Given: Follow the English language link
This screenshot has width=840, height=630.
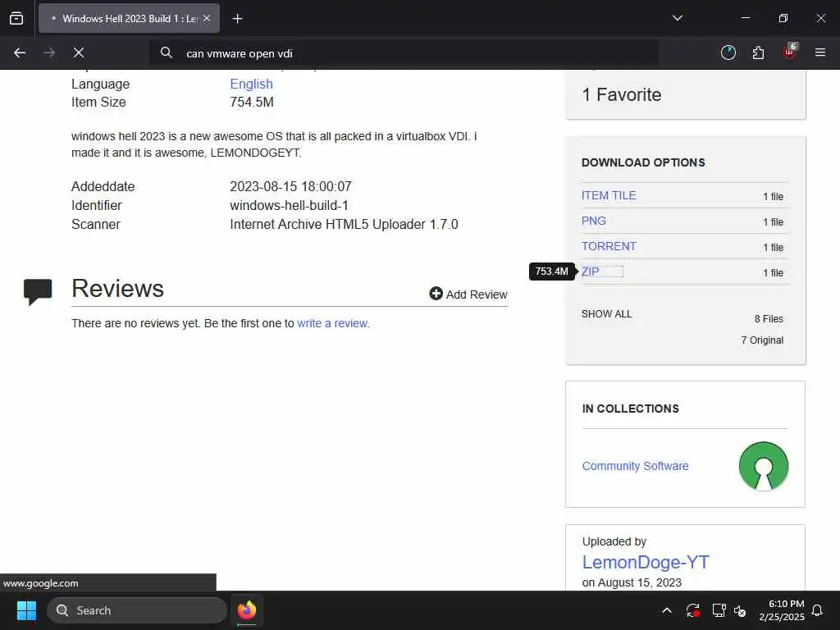Looking at the screenshot, I should point(251,84).
